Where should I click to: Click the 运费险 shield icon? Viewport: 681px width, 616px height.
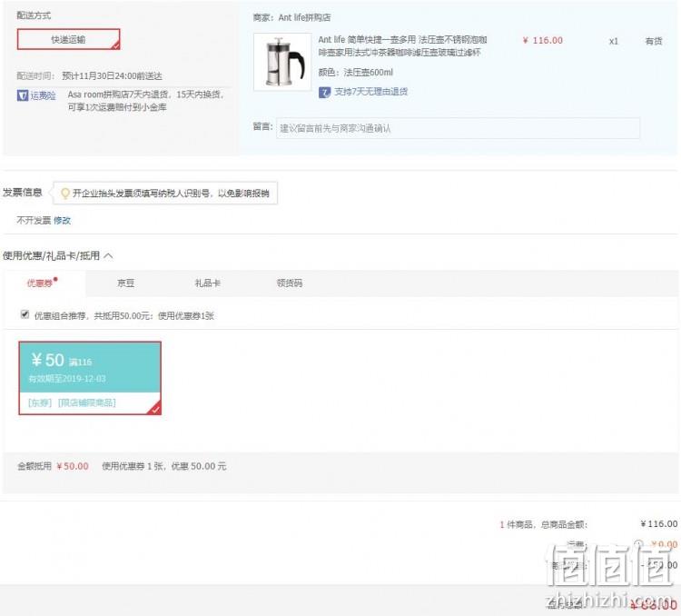[23, 95]
